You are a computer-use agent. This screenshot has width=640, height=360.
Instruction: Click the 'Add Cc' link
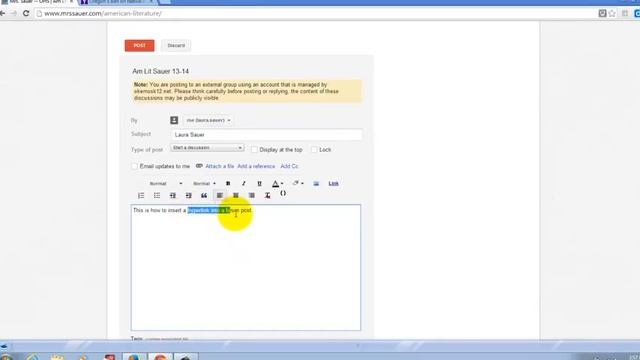289,166
